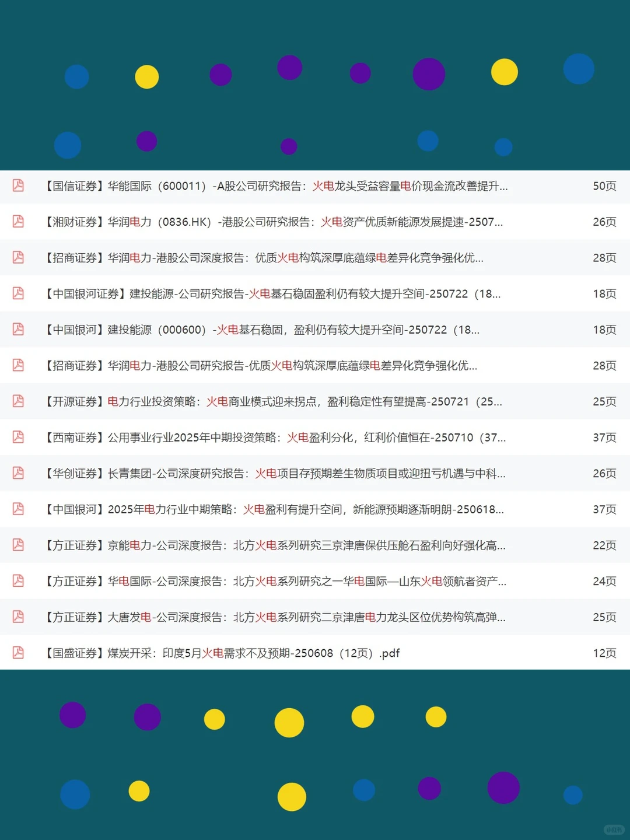Click the PDF icon for 西南证券 utilities strategy
The height and width of the screenshot is (840, 630).
click(18, 437)
